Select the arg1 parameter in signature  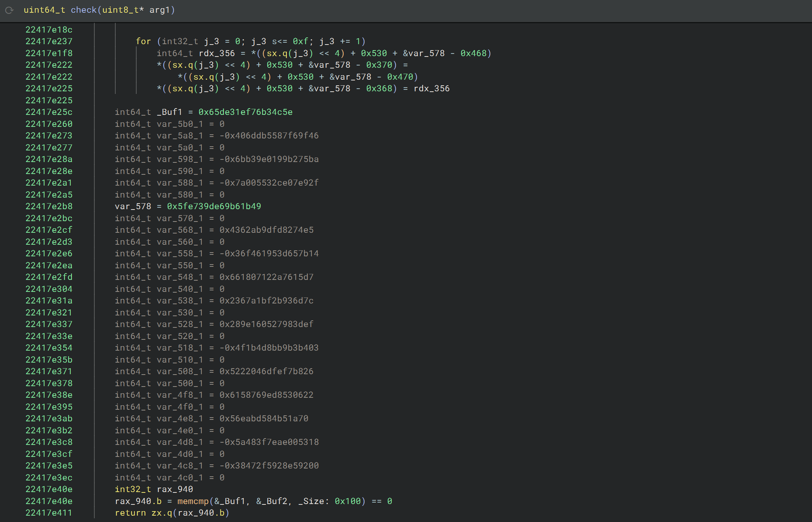click(159, 10)
